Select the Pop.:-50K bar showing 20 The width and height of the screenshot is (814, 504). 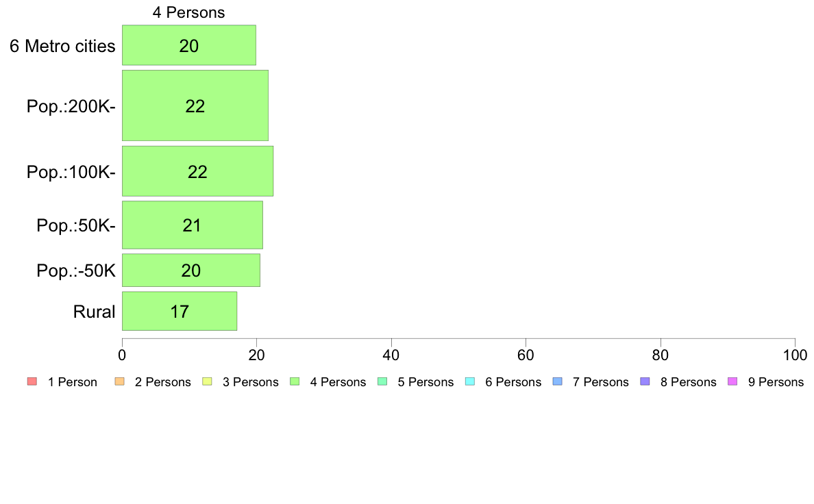(x=191, y=270)
